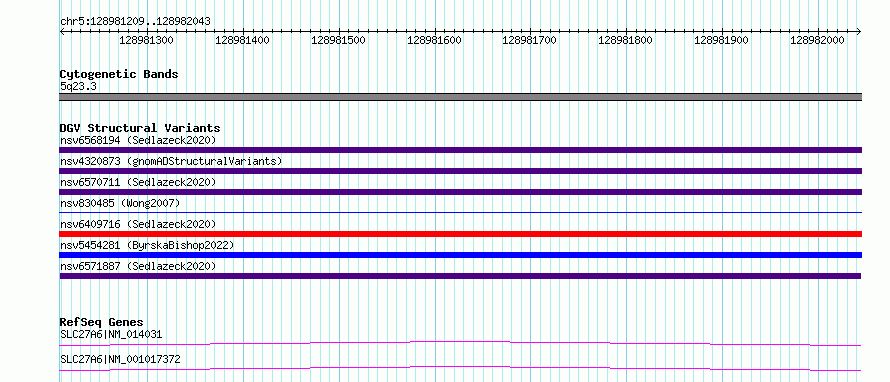Click ruler position label 128981900
This screenshot has width=890, height=382.
click(x=721, y=40)
